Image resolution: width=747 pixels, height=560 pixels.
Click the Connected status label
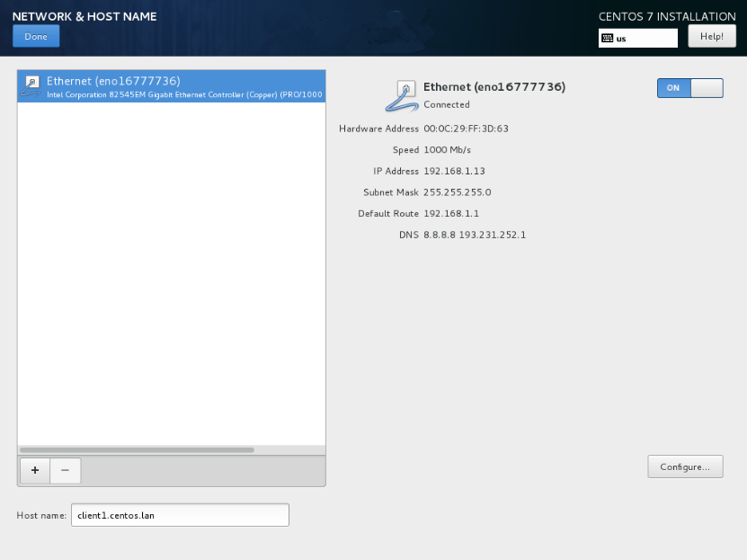coord(447,104)
